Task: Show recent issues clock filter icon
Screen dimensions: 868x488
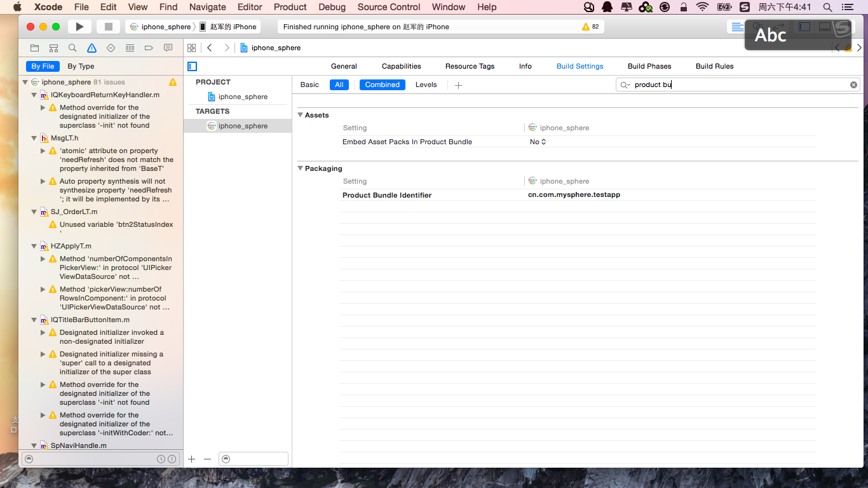Action: [x=161, y=459]
